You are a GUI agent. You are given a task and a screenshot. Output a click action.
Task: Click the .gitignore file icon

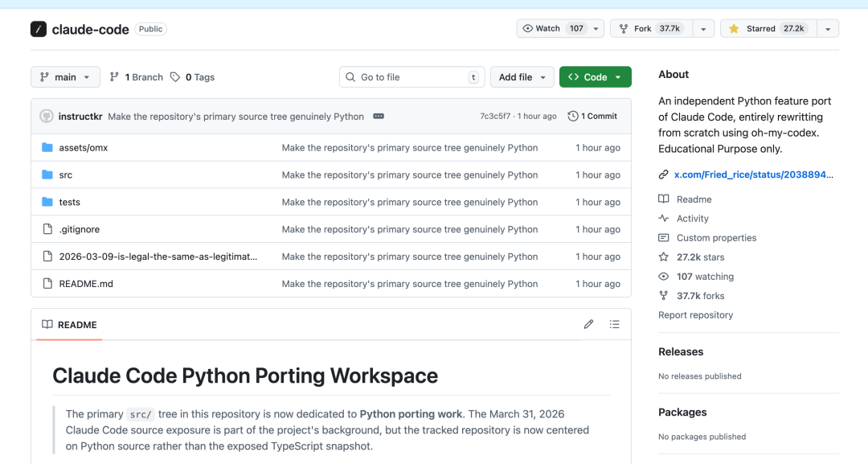click(x=47, y=228)
